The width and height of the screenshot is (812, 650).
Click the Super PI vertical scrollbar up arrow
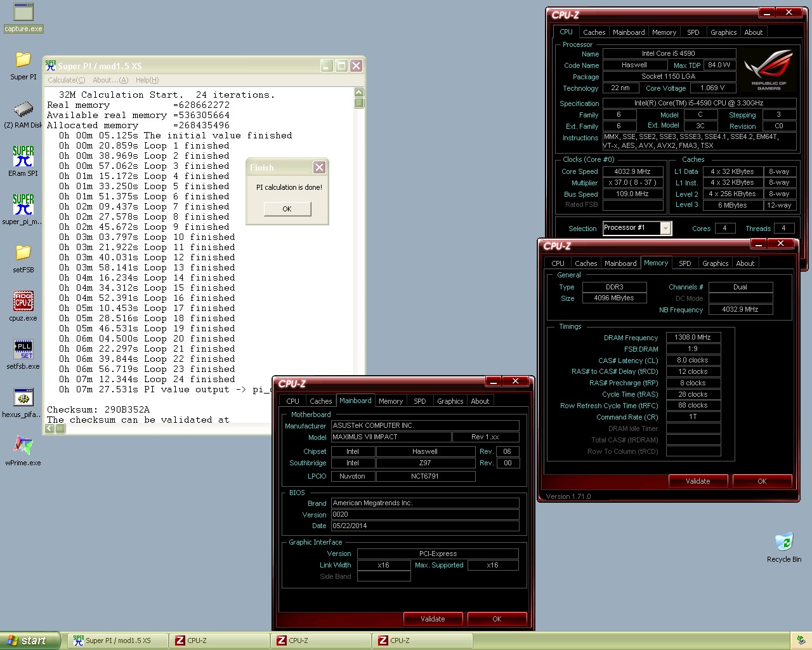pyautogui.click(x=359, y=93)
